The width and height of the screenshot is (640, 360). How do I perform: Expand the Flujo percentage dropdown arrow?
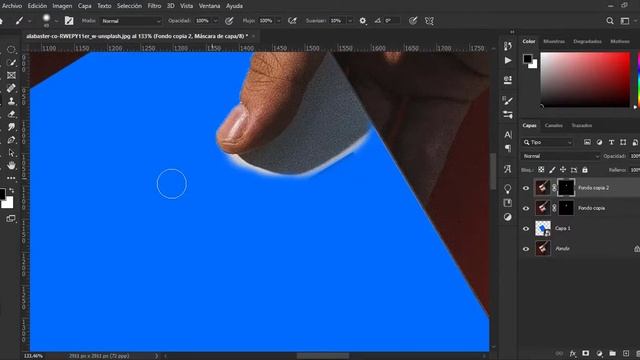click(x=279, y=21)
